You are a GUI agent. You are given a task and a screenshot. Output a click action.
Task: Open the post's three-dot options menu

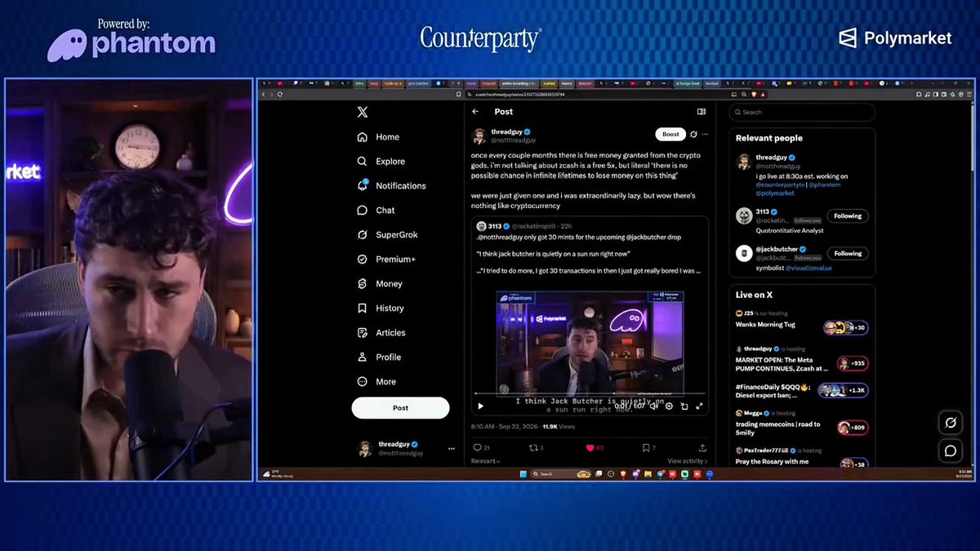click(x=705, y=135)
